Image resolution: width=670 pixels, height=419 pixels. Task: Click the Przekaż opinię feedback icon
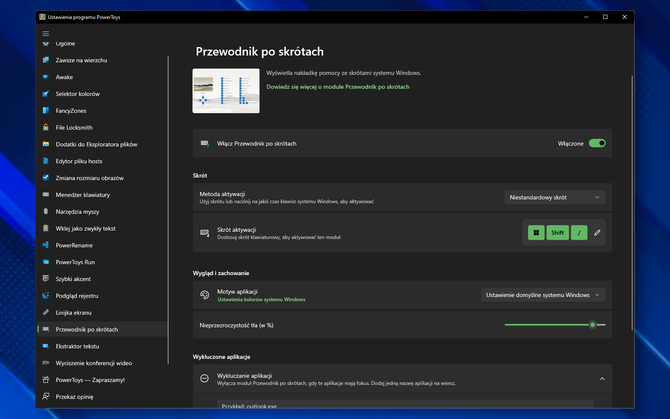tap(46, 397)
